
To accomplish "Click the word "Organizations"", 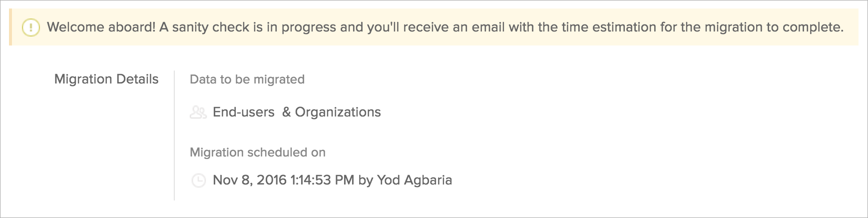I will pyautogui.click(x=338, y=112).
